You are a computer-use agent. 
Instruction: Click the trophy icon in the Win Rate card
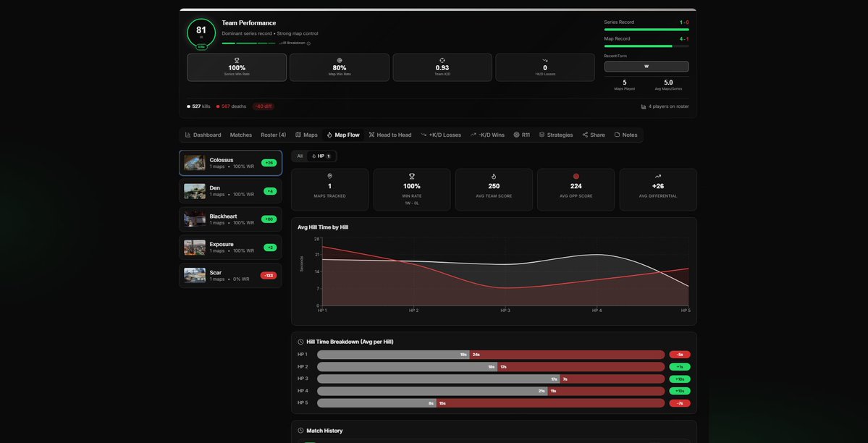[x=412, y=176]
